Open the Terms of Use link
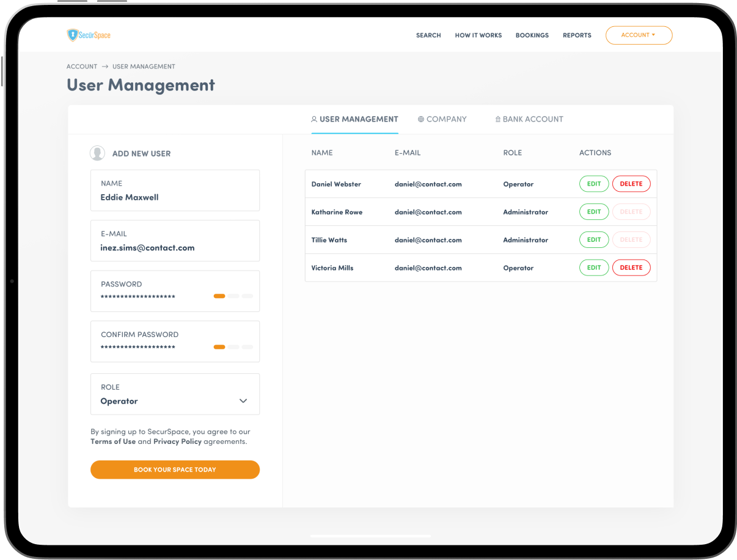The image size is (737, 560). pos(113,442)
